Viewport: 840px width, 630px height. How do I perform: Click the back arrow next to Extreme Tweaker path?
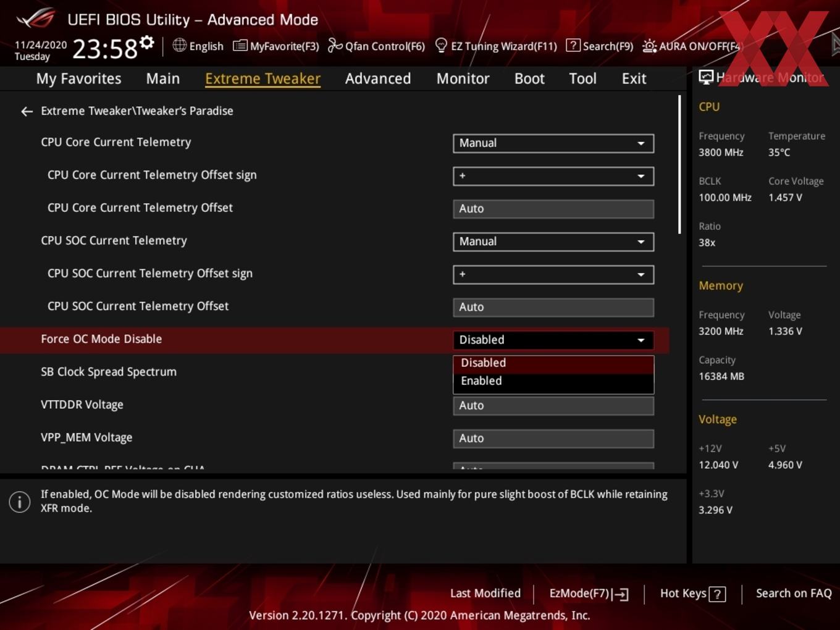point(27,111)
